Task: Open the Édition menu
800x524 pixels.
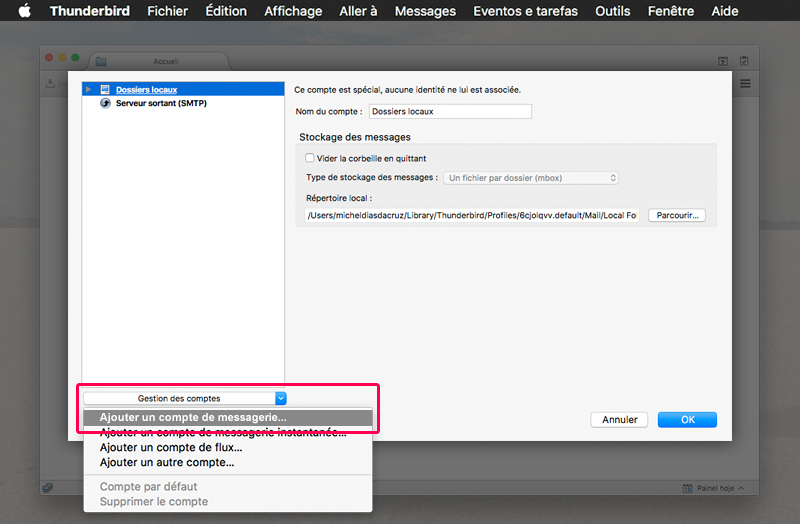Action: [226, 11]
